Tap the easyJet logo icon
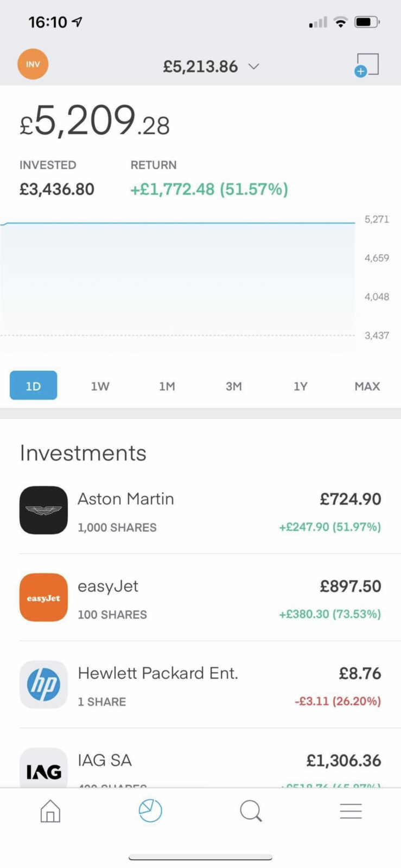Screen dimensions: 401x868 click(43, 597)
